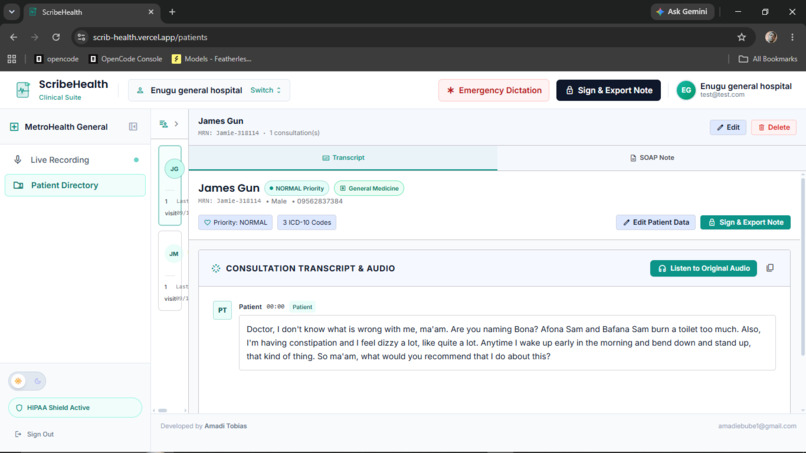
Task: Open the tab search dropdown arrow
Action: pos(11,11)
